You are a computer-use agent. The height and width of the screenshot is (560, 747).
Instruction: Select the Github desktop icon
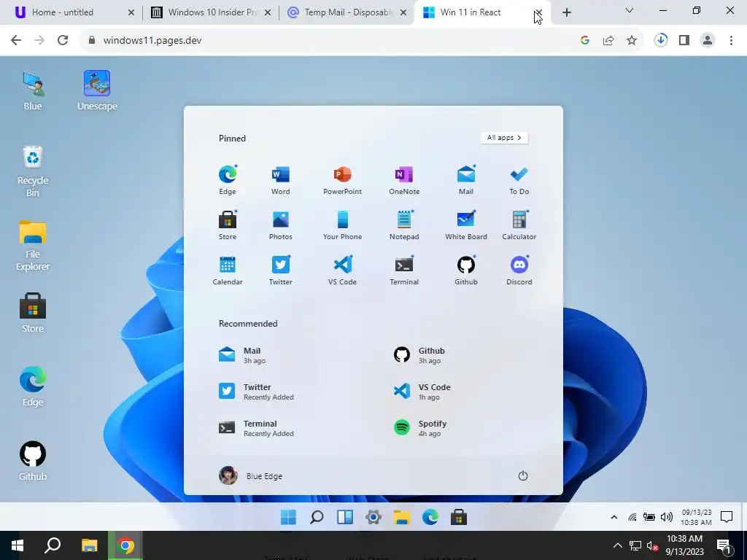click(33, 461)
